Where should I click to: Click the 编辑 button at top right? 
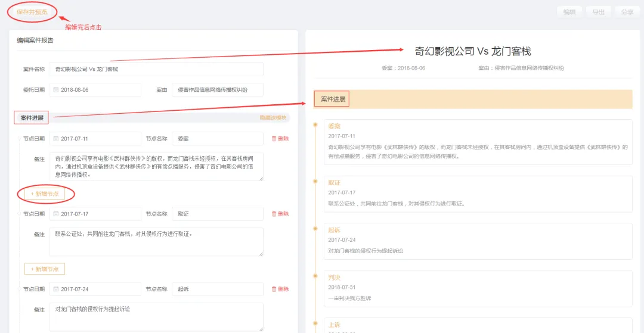(x=569, y=12)
